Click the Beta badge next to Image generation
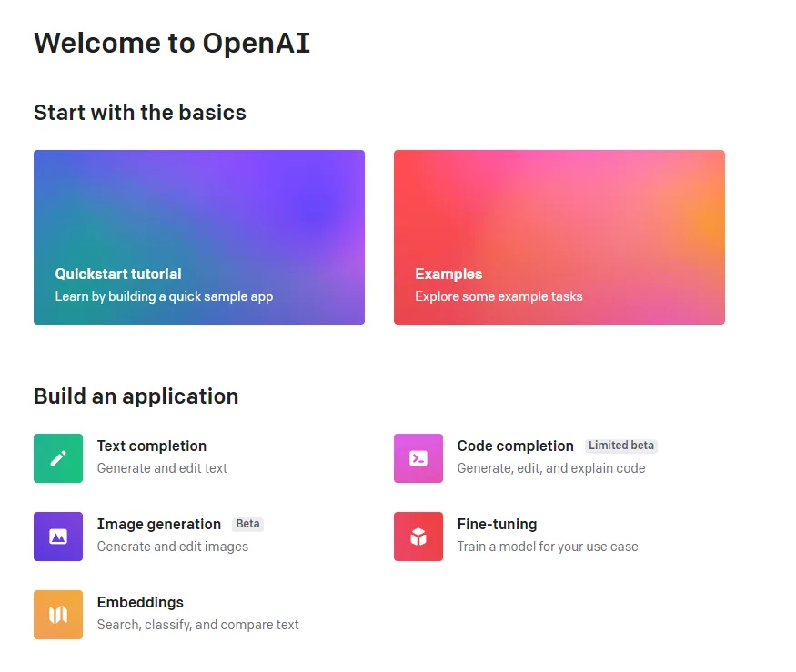Image resolution: width=796 pixels, height=672 pixels. coord(247,524)
